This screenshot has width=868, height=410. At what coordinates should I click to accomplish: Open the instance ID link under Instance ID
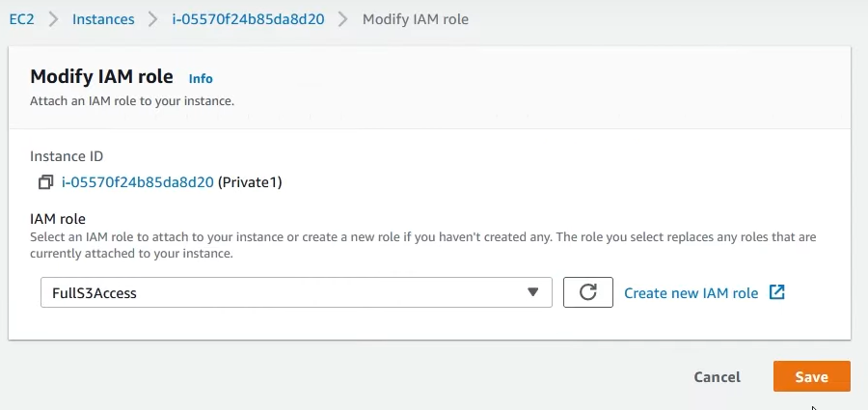point(137,181)
